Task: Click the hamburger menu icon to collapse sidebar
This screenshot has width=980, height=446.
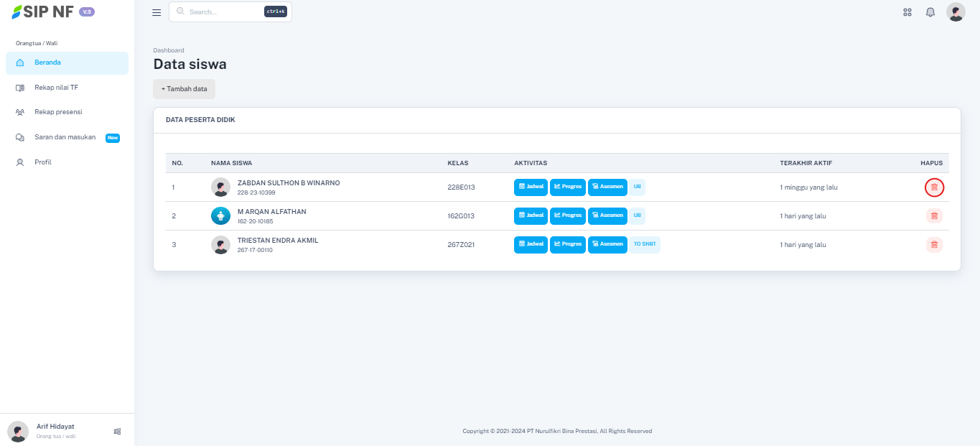Action: pos(157,12)
